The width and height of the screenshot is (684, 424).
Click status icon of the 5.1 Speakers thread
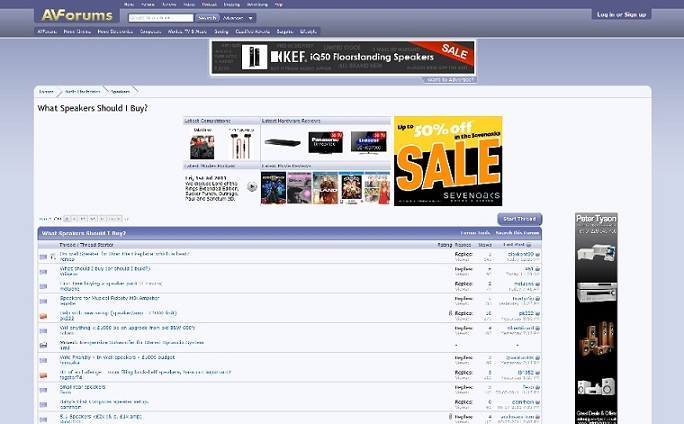[x=43, y=419]
